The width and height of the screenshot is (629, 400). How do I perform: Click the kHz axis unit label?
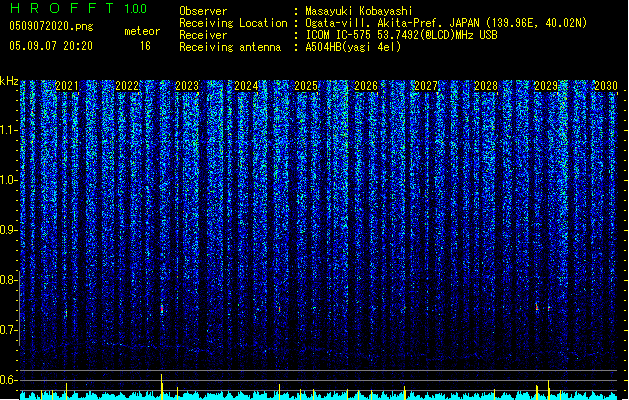pyautogui.click(x=9, y=81)
